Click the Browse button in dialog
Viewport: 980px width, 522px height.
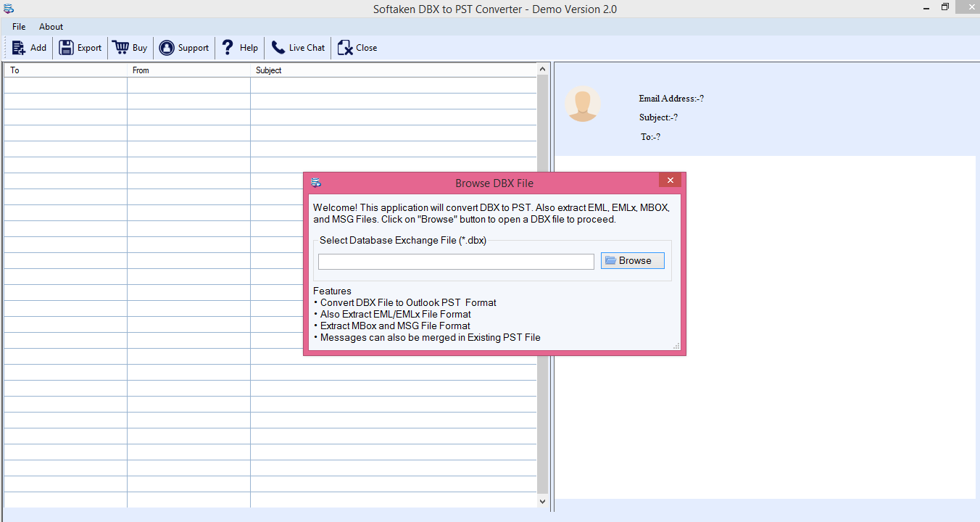(633, 261)
